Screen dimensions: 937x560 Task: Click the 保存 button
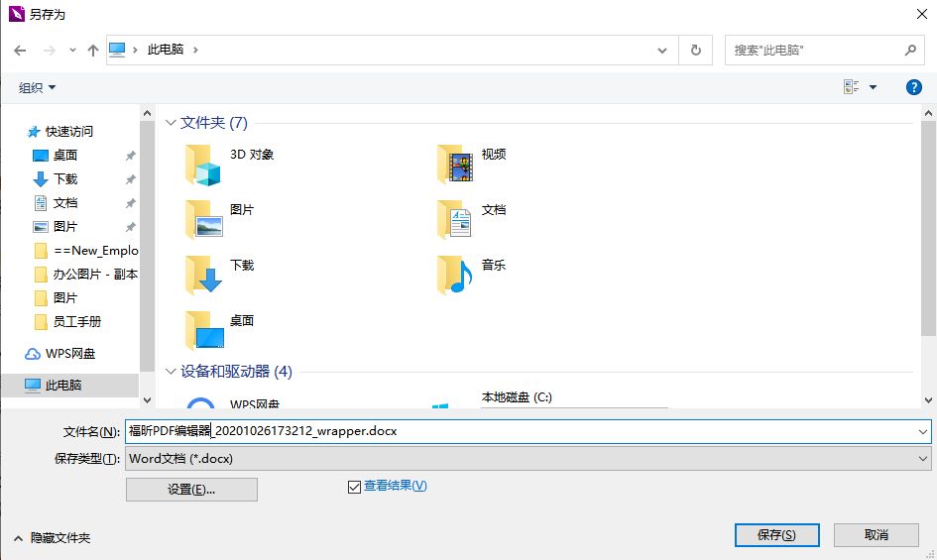(x=776, y=535)
